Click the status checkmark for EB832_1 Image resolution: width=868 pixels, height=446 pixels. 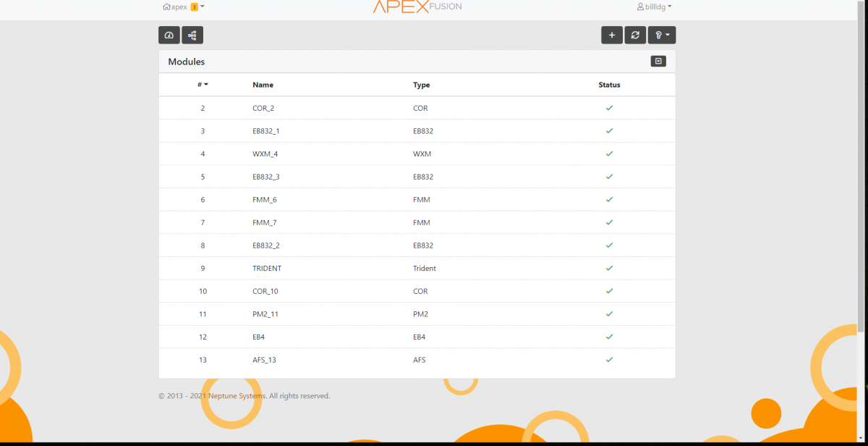tap(609, 131)
